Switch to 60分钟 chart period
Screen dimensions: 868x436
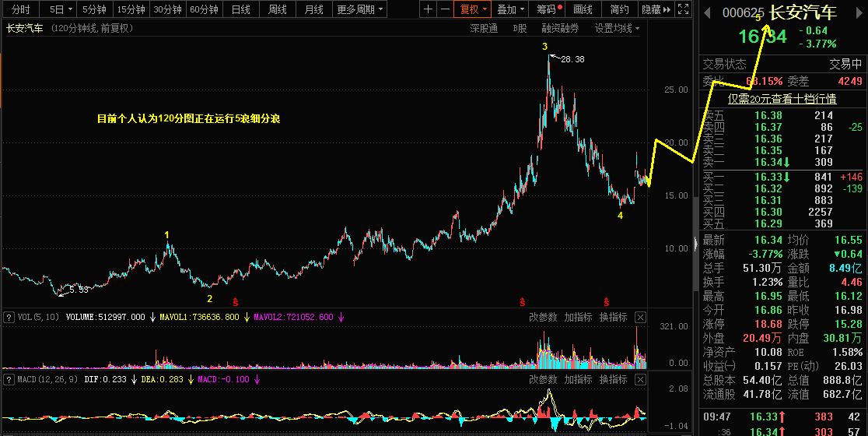(205, 9)
